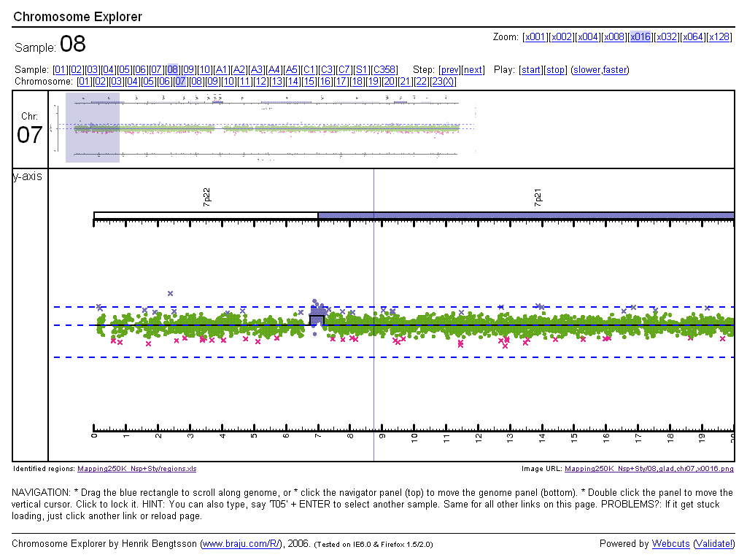Make playback slower

[587, 70]
